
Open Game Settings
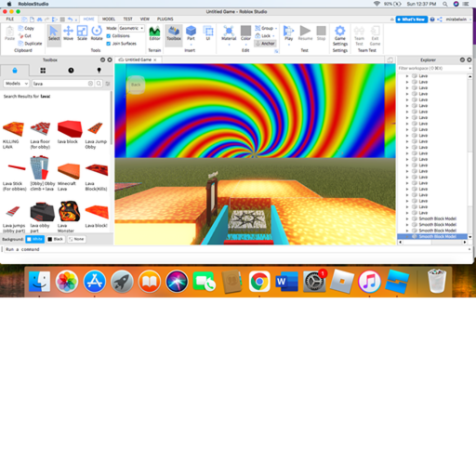coord(340,35)
